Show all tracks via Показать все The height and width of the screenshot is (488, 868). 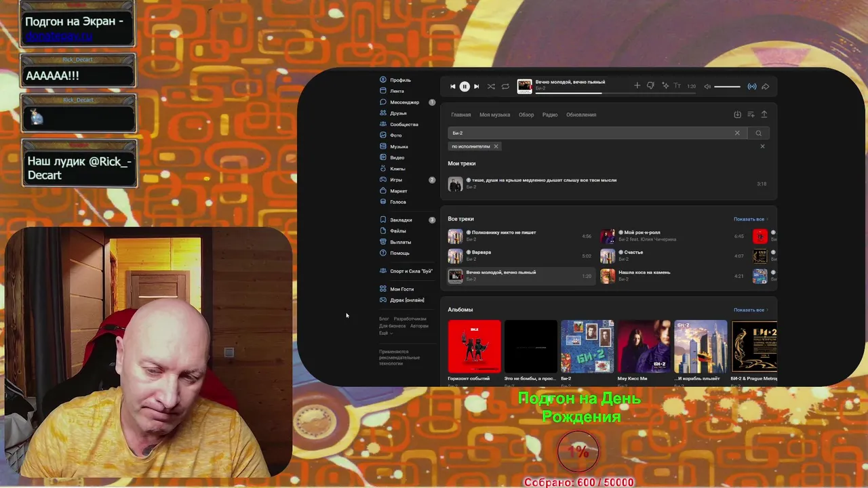[x=751, y=219]
